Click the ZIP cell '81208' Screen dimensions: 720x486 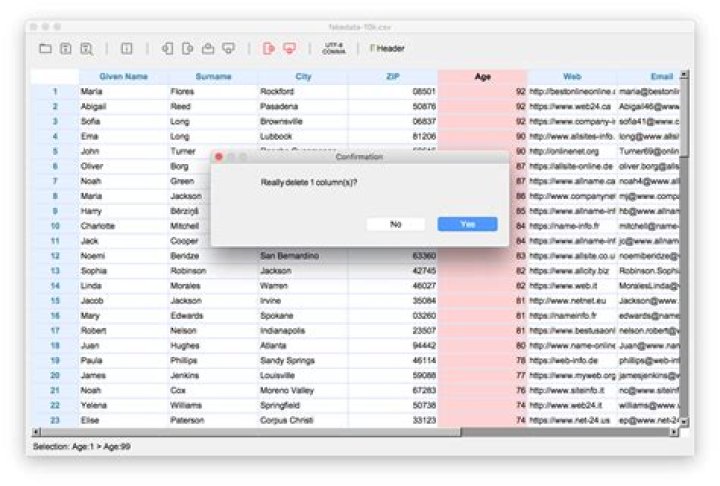(x=393, y=136)
